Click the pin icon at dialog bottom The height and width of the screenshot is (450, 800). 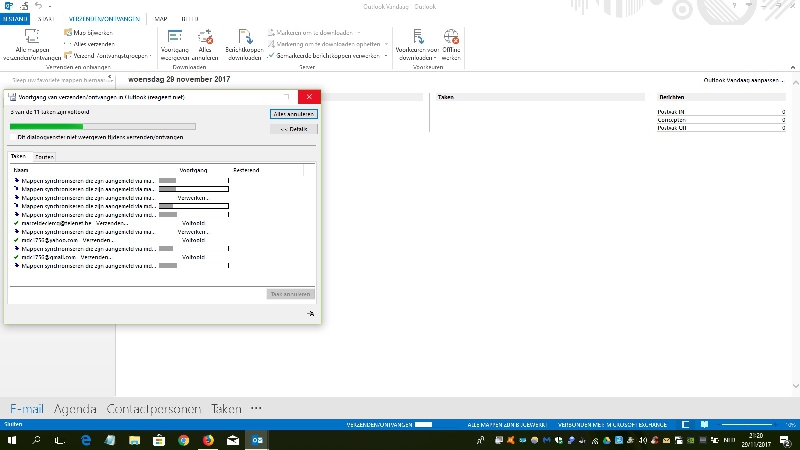click(x=310, y=313)
